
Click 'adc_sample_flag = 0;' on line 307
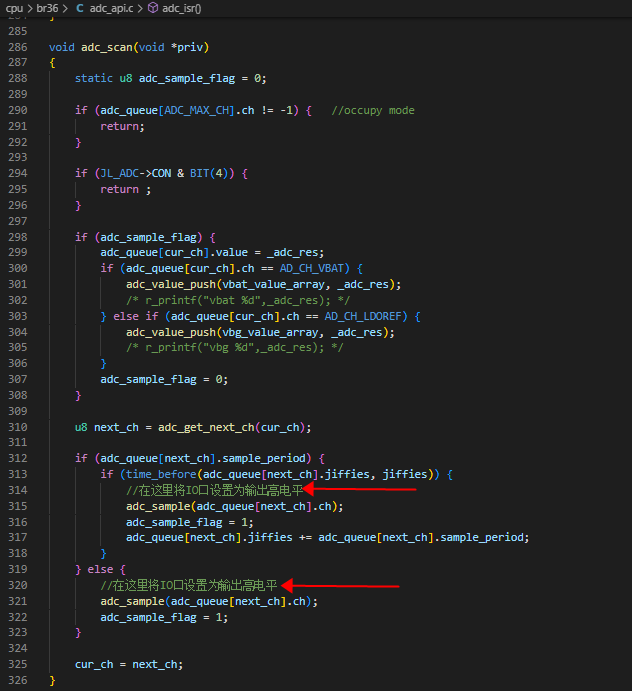164,379
